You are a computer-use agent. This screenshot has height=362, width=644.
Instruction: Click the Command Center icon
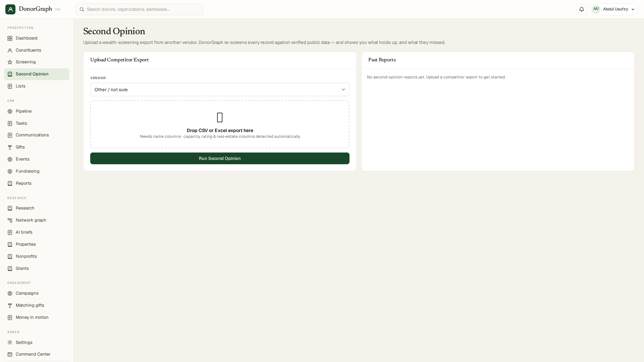10,355
